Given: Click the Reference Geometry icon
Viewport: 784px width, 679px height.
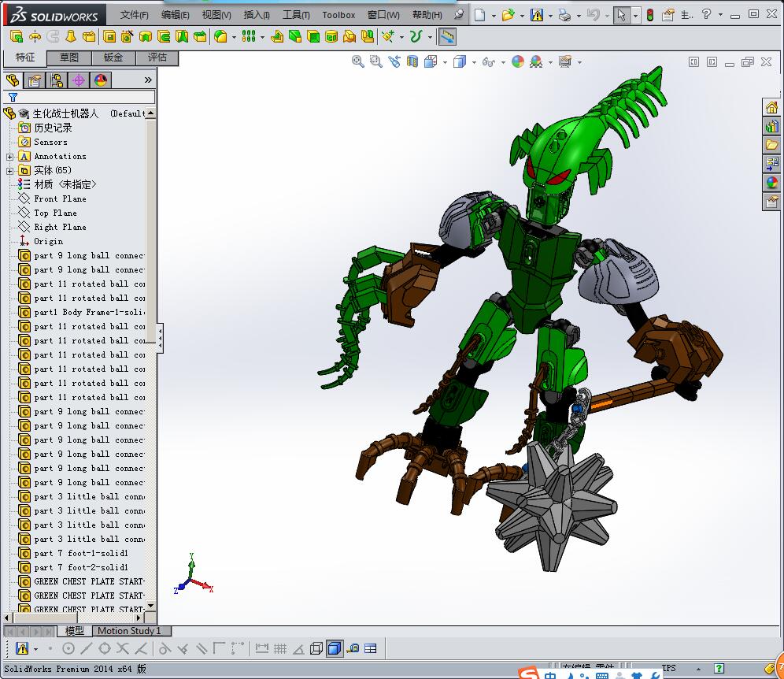Looking at the screenshot, I should tap(388, 36).
